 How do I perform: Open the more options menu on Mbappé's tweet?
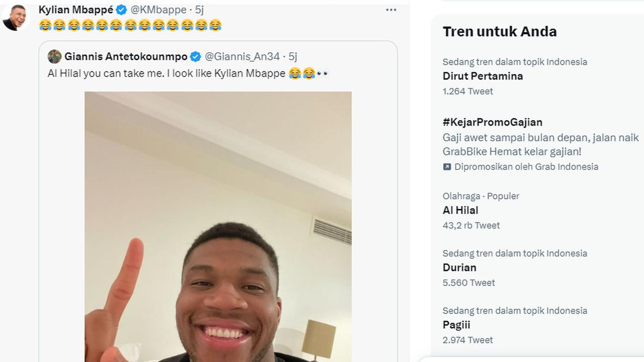pyautogui.click(x=391, y=9)
